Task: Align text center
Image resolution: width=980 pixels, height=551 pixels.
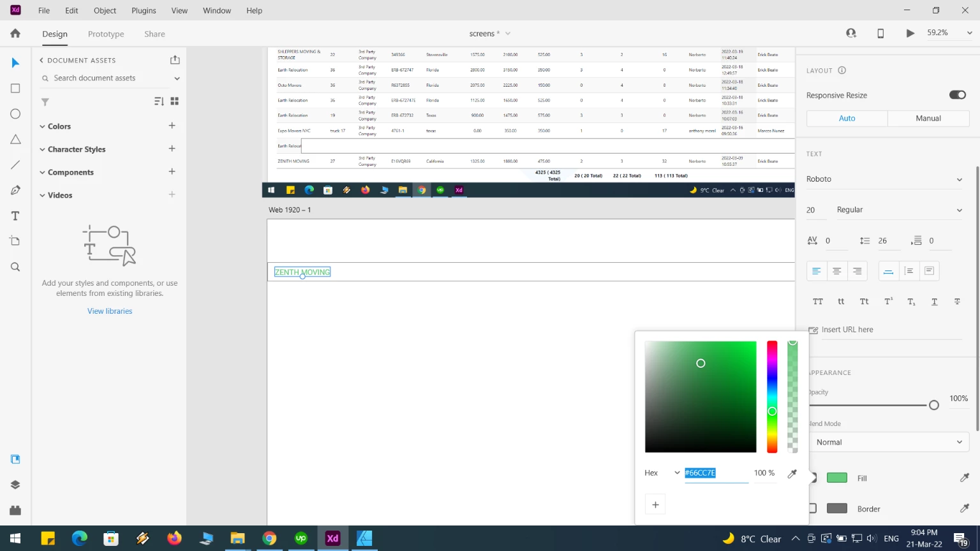Action: [836, 271]
